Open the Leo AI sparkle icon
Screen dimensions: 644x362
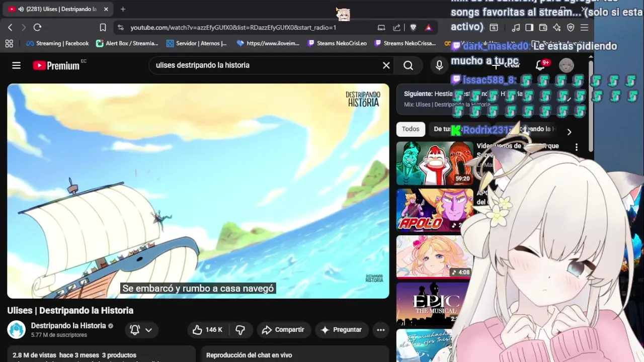click(x=556, y=28)
